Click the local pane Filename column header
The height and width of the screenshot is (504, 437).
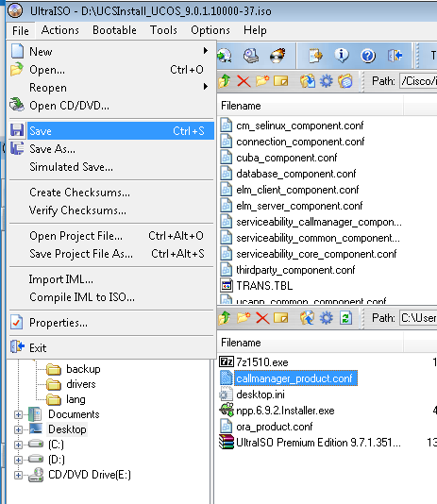point(311,343)
